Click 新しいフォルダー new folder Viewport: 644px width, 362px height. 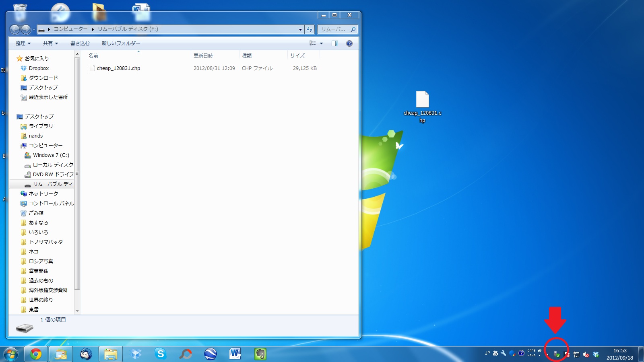pyautogui.click(x=121, y=43)
